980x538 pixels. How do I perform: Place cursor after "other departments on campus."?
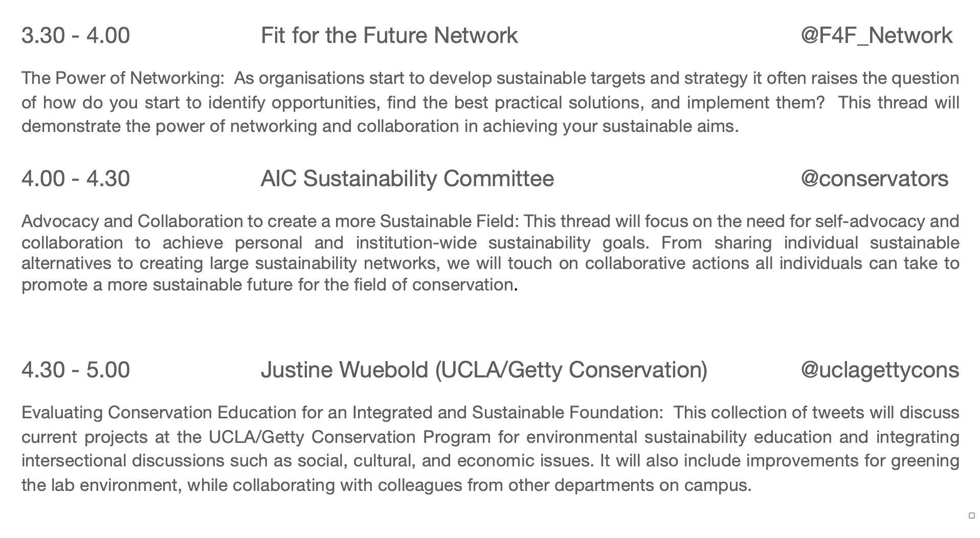[x=752, y=485]
